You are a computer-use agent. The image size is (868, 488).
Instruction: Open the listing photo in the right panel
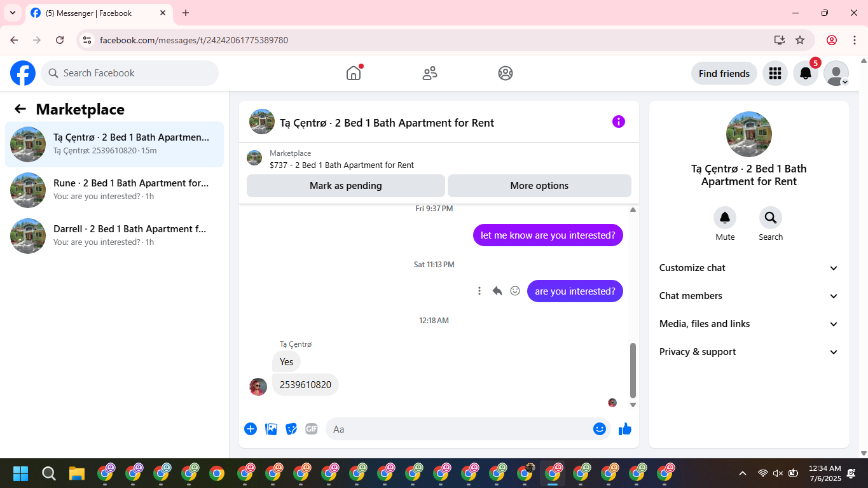click(x=749, y=134)
